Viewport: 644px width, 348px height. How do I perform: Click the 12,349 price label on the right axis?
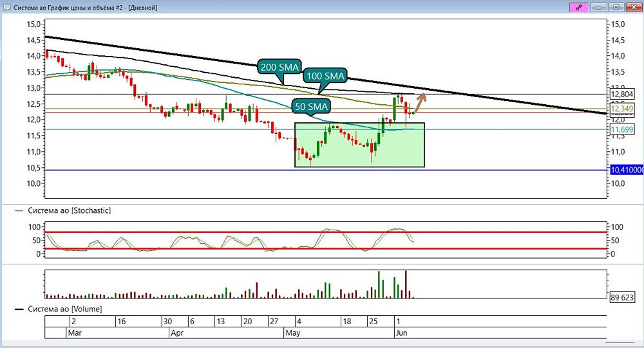click(x=622, y=109)
